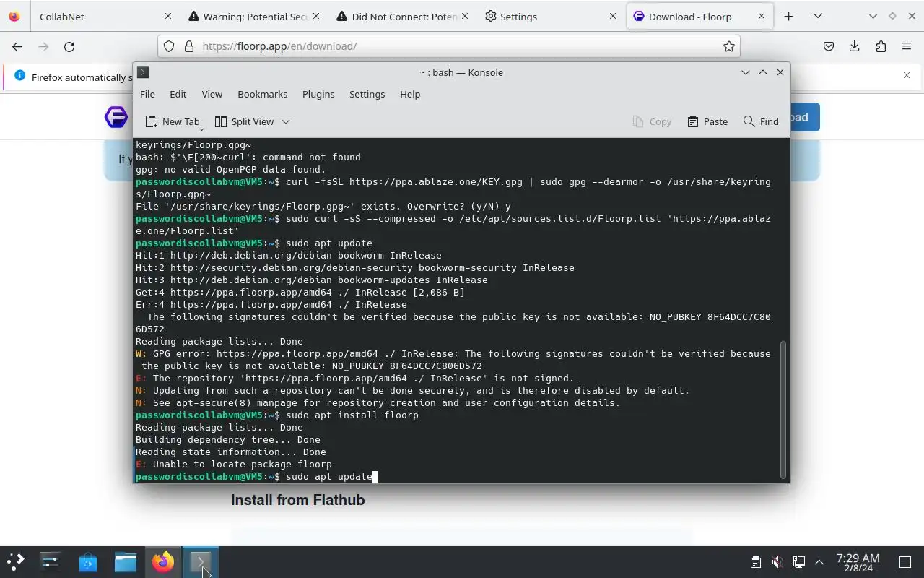This screenshot has width=924, height=578.
Task: Bookmark this page with the star icon
Action: pyautogui.click(x=729, y=46)
